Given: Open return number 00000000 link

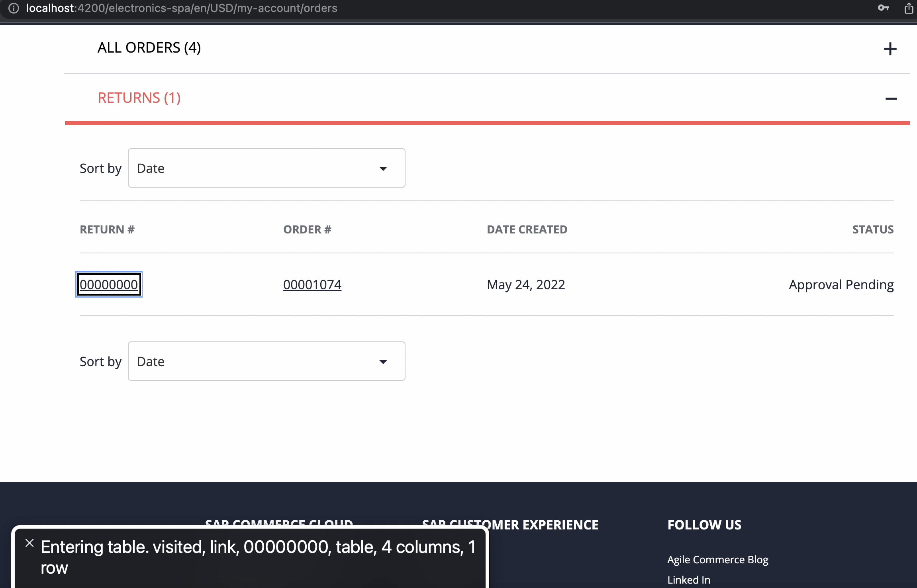Looking at the screenshot, I should point(109,284).
